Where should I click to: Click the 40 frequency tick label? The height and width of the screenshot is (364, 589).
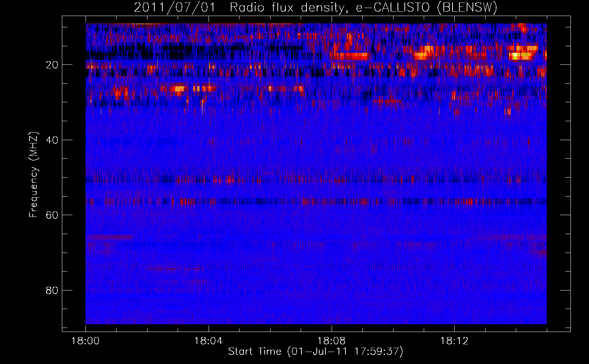pyautogui.click(x=52, y=140)
